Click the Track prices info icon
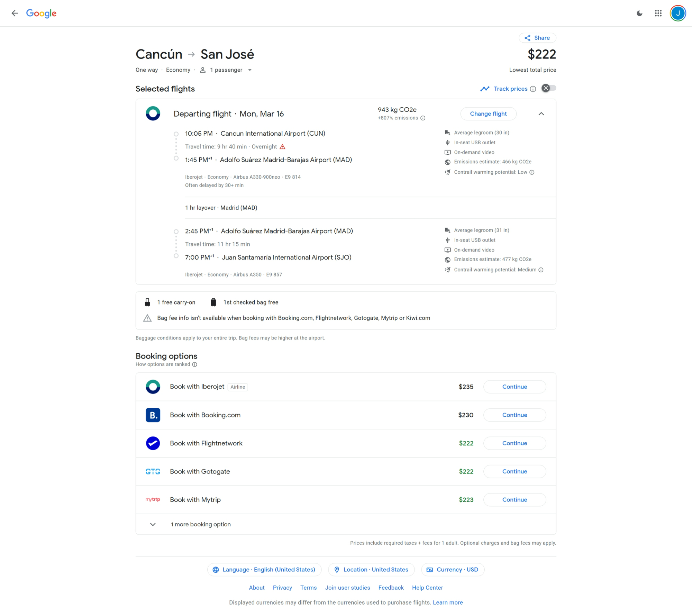This screenshot has height=616, width=692. pyautogui.click(x=533, y=89)
